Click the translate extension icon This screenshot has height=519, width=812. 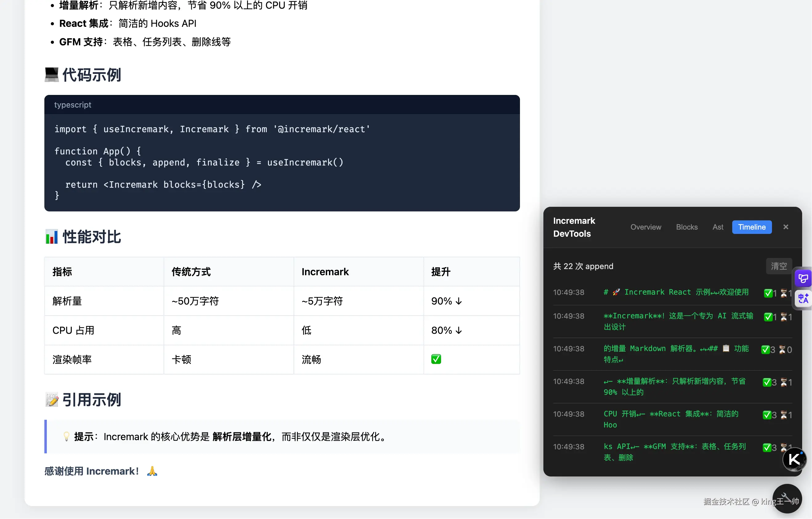(x=803, y=299)
